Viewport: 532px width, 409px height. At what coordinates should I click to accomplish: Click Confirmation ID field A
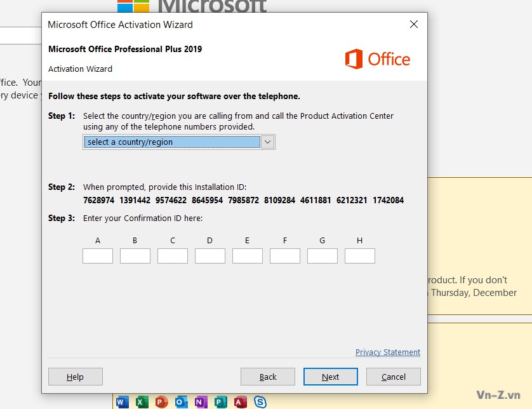tap(98, 256)
